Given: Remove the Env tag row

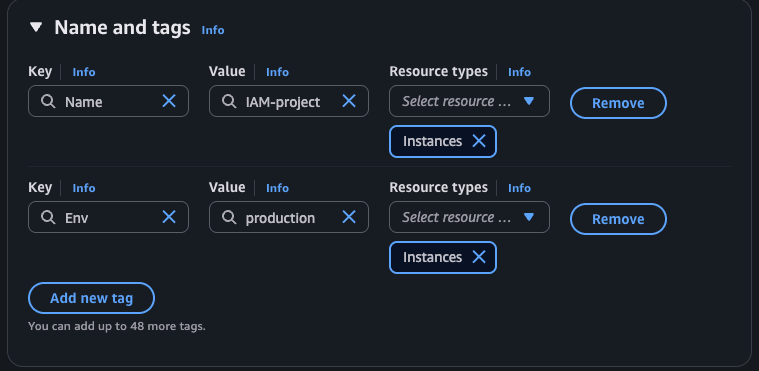Looking at the screenshot, I should coord(618,219).
